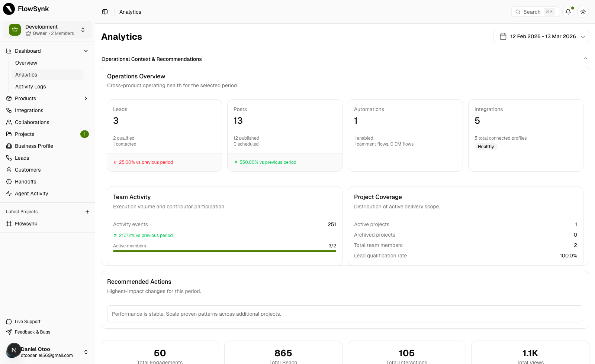Collapse the sidebar using the panel icon
The width and height of the screenshot is (595, 364).
point(104,12)
